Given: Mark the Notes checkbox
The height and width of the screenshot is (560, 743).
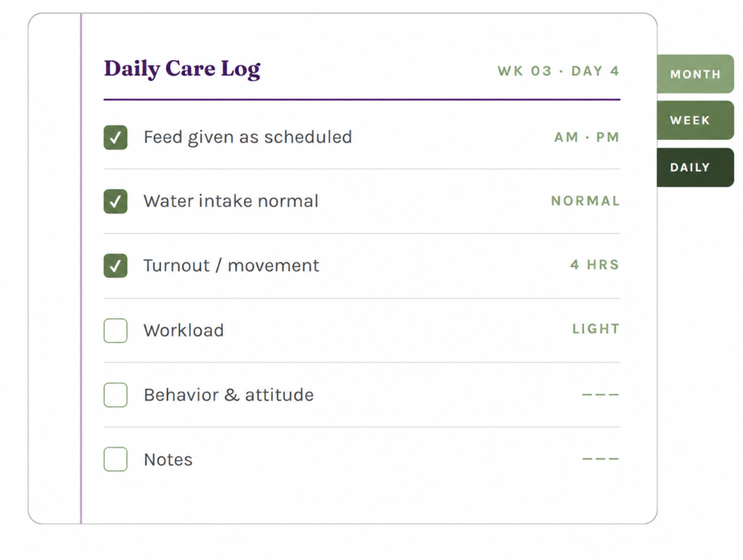Looking at the screenshot, I should (x=115, y=459).
